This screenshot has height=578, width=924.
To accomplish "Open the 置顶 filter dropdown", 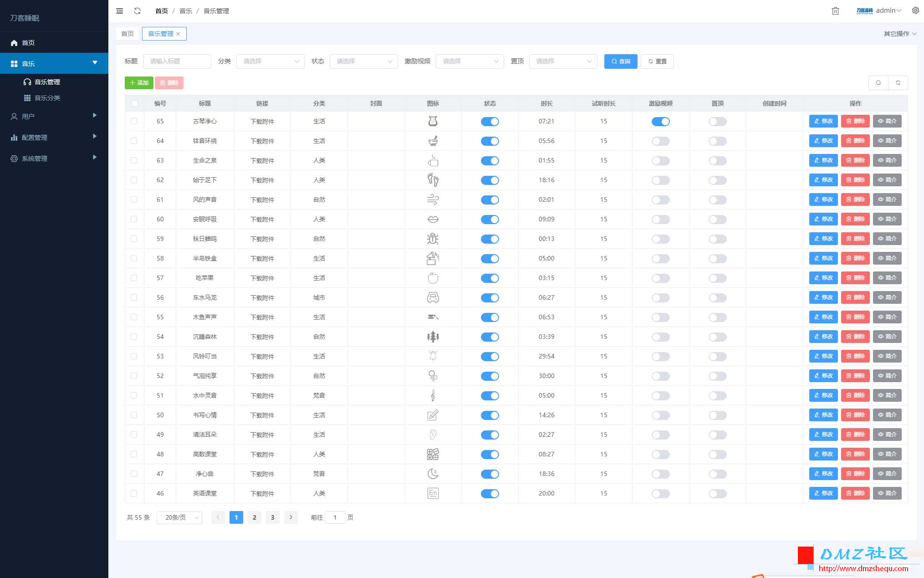I will 563,61.
